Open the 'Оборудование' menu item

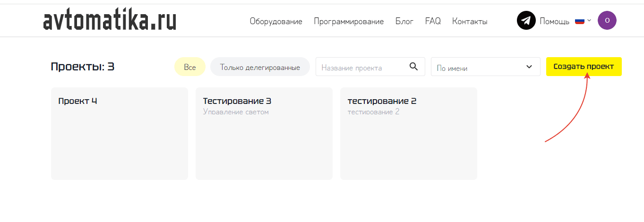pos(276,21)
